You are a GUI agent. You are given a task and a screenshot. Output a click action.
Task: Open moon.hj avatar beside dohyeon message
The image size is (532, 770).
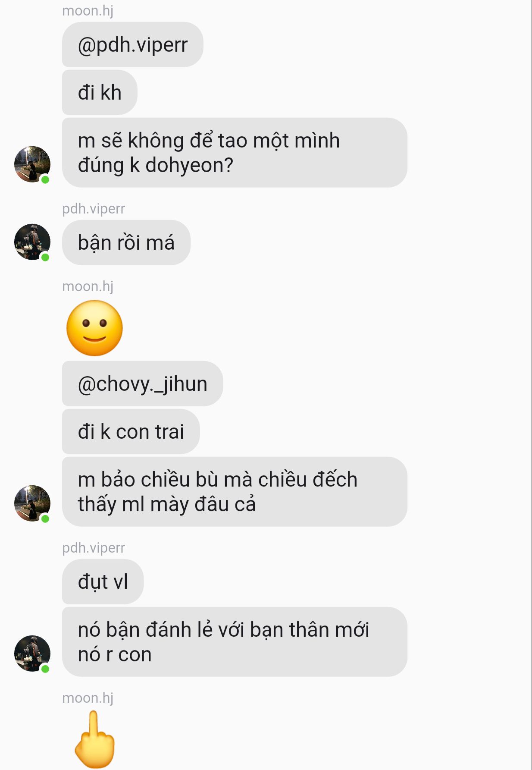click(x=32, y=164)
